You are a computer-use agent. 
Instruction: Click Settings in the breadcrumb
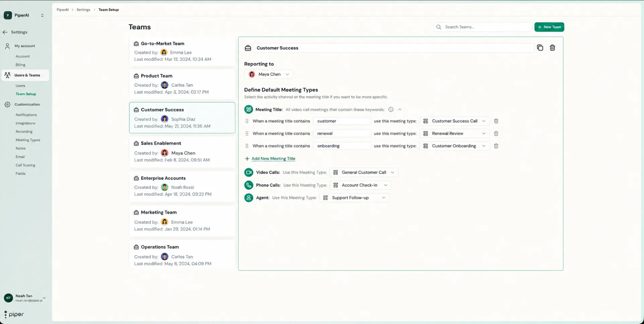click(x=83, y=10)
